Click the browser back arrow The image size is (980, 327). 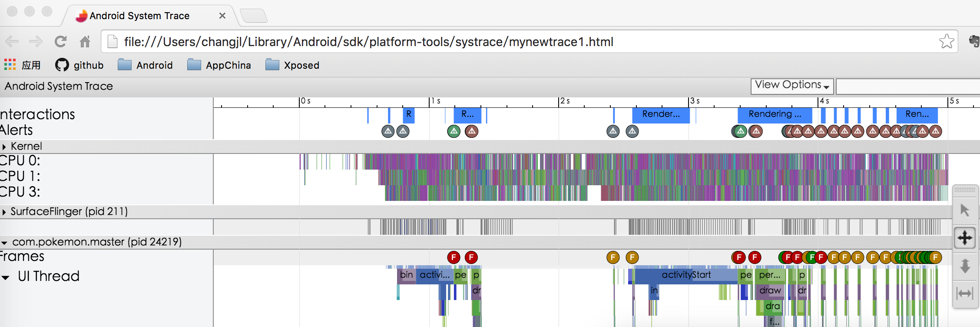pos(12,42)
